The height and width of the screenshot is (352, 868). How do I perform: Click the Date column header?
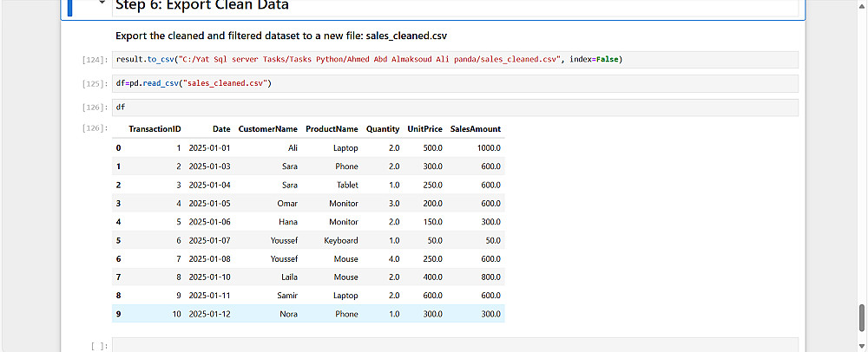coord(221,129)
